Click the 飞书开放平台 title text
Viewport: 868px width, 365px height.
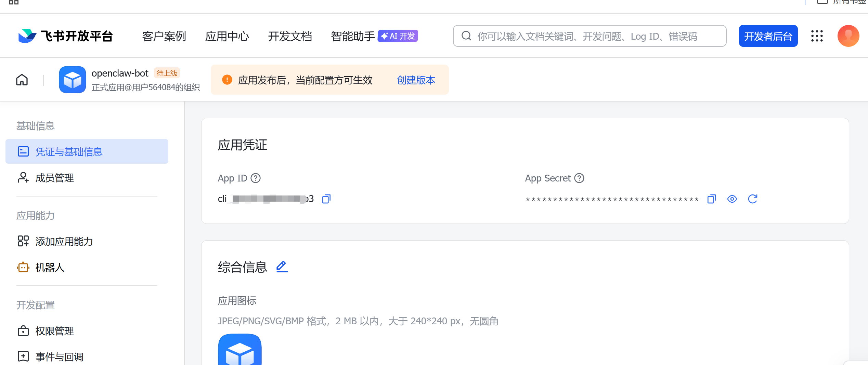point(77,36)
